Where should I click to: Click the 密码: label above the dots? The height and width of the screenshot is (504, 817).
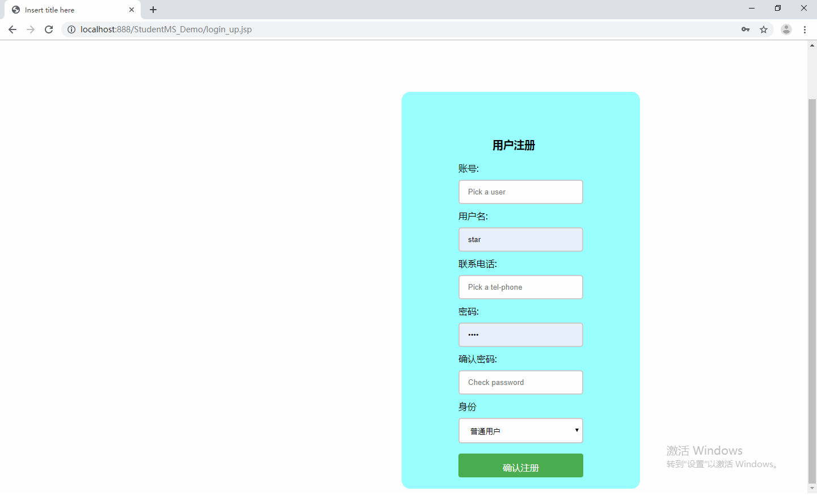tap(469, 312)
